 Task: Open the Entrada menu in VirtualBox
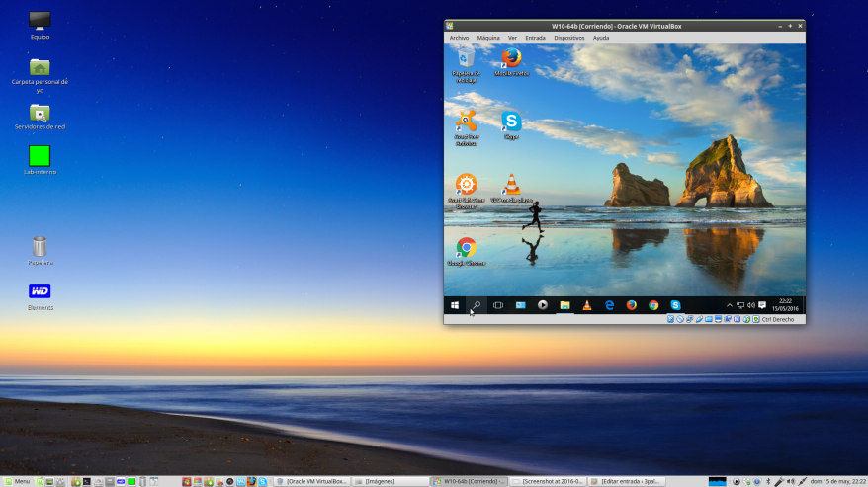[535, 38]
